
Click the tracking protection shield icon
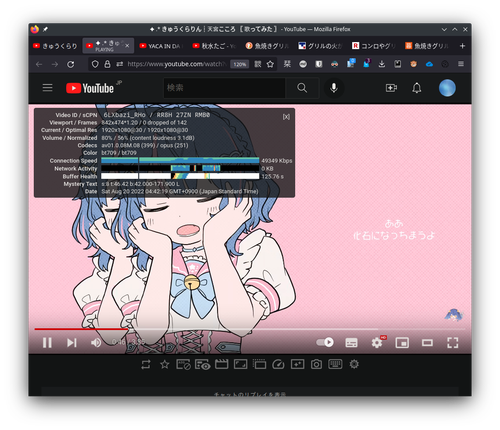95,64
